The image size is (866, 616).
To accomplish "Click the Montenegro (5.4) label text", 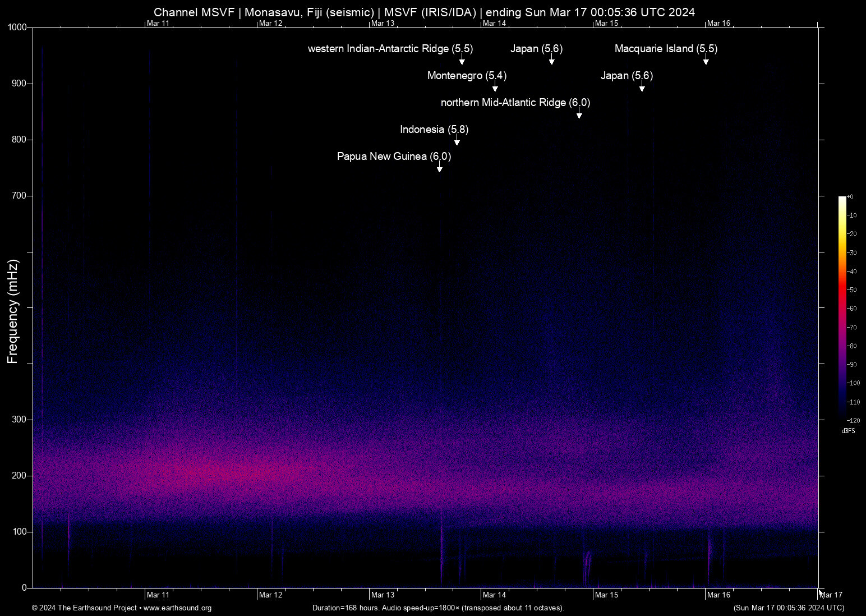I will (x=467, y=76).
